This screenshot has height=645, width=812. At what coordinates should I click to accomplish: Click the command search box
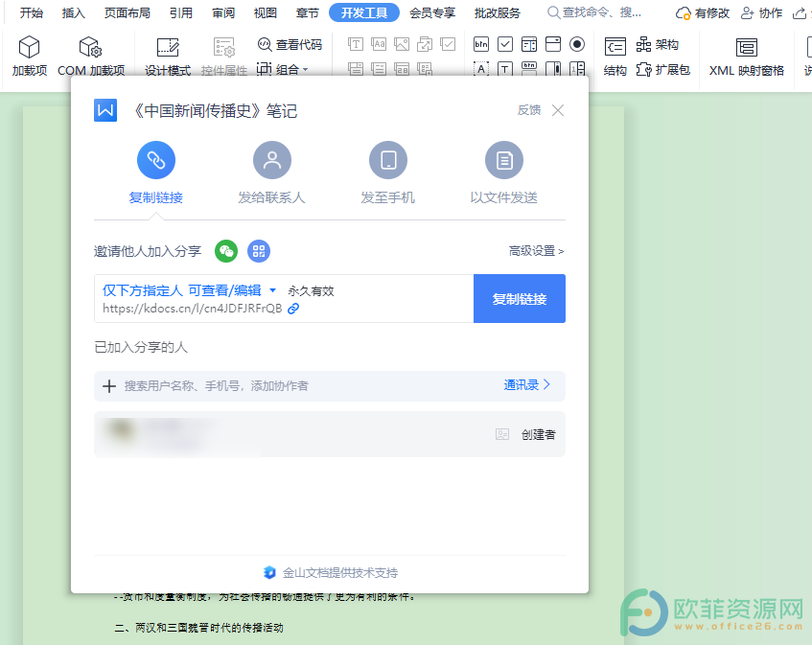pyautogui.click(x=595, y=12)
